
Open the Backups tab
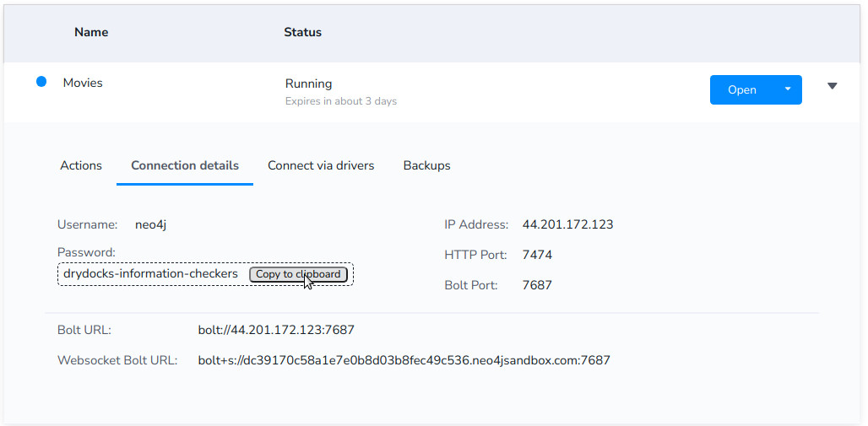(426, 165)
